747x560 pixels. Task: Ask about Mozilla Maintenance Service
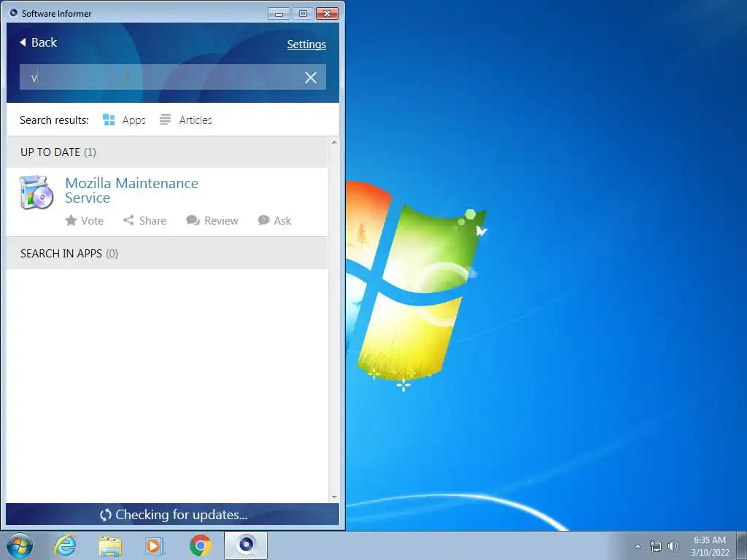click(x=274, y=220)
